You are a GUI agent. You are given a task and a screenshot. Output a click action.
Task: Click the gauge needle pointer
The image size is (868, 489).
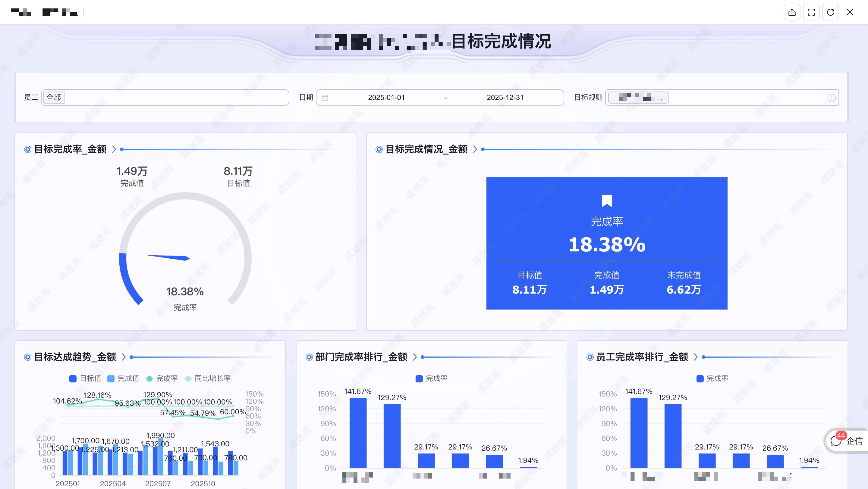168,257
